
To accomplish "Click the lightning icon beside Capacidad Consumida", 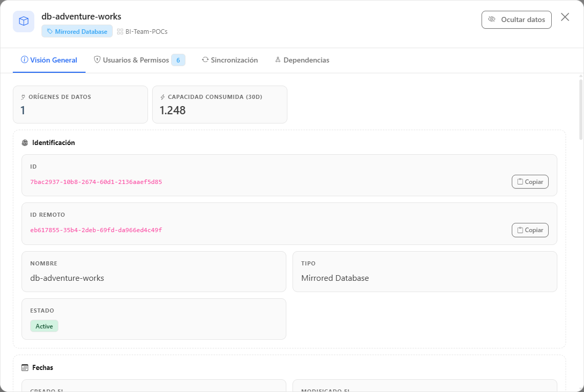I will 163,97.
